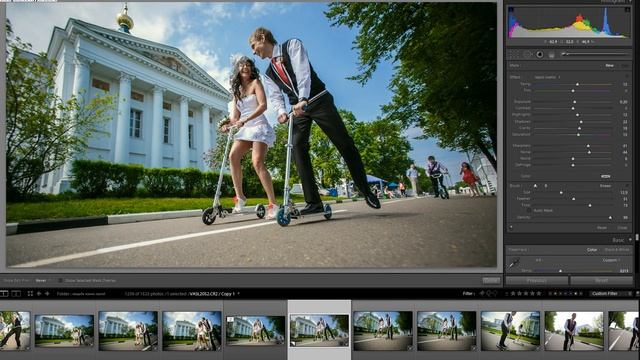The width and height of the screenshot is (640, 360).
Task: Collapse Brush options disclosure triangle
Action: (x=627, y=186)
